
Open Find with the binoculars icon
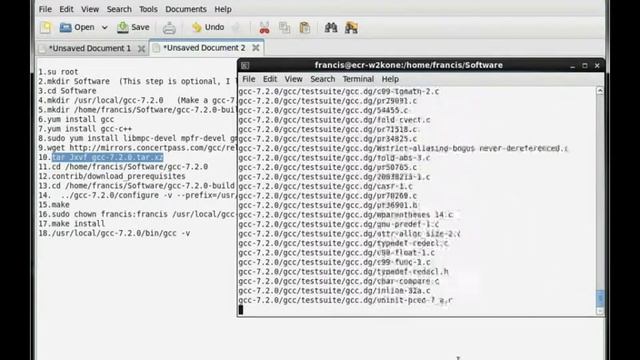click(x=331, y=28)
